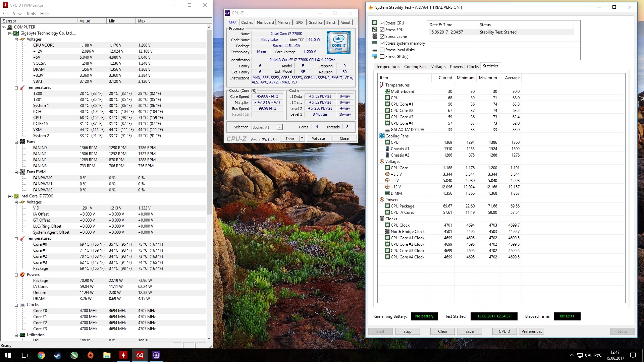This screenshot has width=644, height=362.
Task: Open the Tools dropdown arrow in CPU-Z
Action: click(302, 138)
